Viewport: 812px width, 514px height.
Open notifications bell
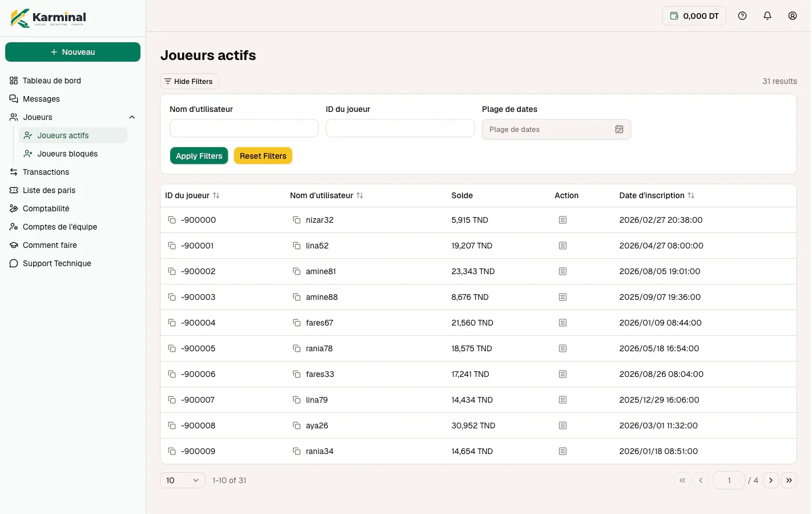click(x=767, y=16)
